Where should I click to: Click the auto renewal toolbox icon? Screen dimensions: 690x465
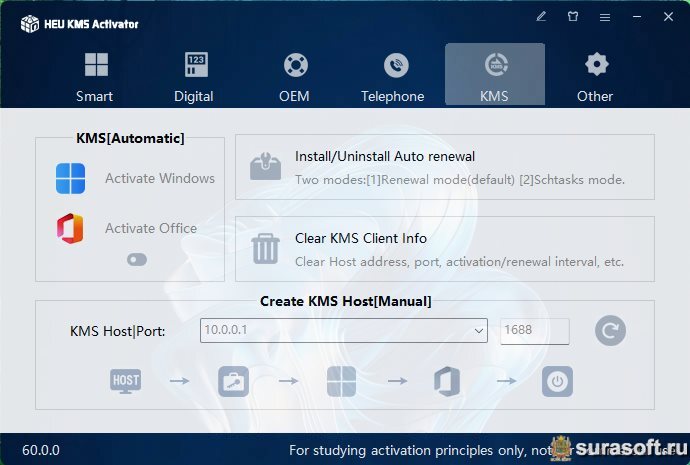265,167
